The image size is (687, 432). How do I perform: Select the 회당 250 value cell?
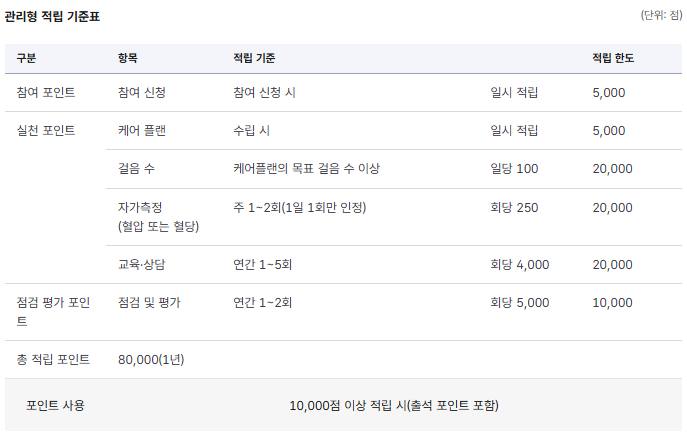pos(514,208)
